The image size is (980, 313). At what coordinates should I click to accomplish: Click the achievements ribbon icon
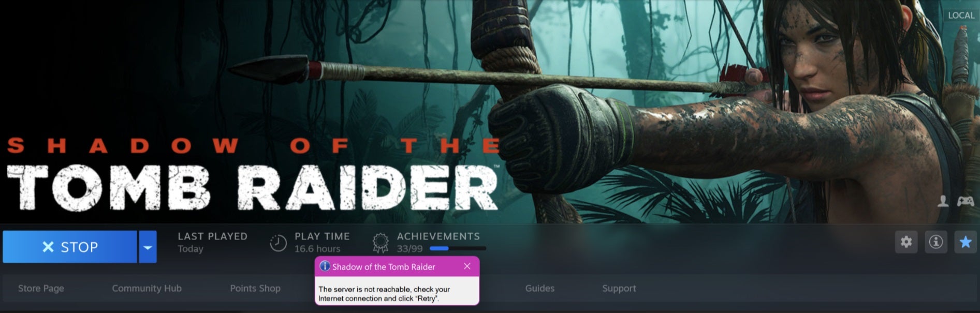click(381, 243)
